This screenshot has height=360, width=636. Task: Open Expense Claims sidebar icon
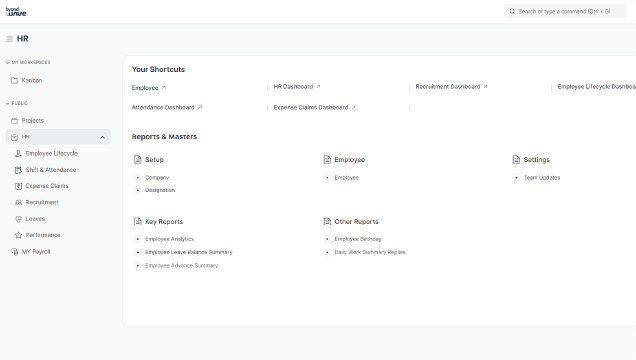tap(18, 186)
